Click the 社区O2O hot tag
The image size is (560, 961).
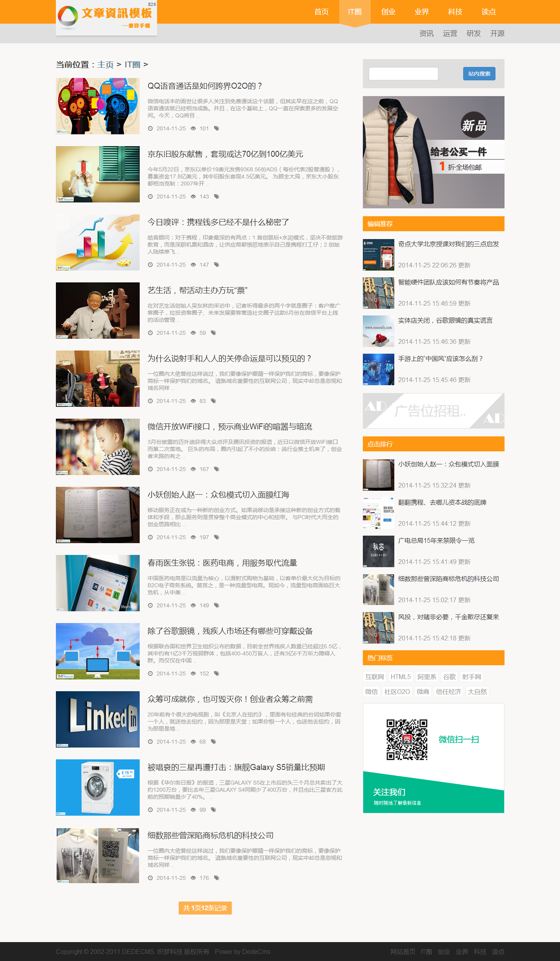(397, 692)
